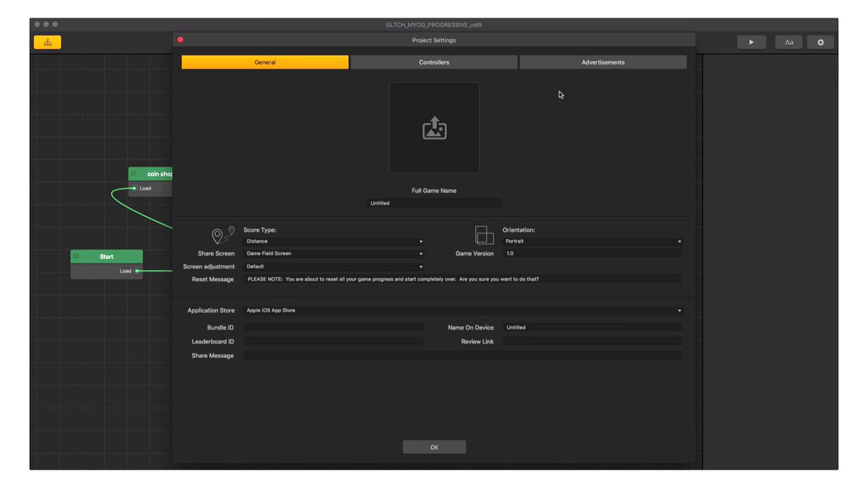Viewport: 868px width, 488px height.
Task: Click the OK button
Action: coord(434,447)
